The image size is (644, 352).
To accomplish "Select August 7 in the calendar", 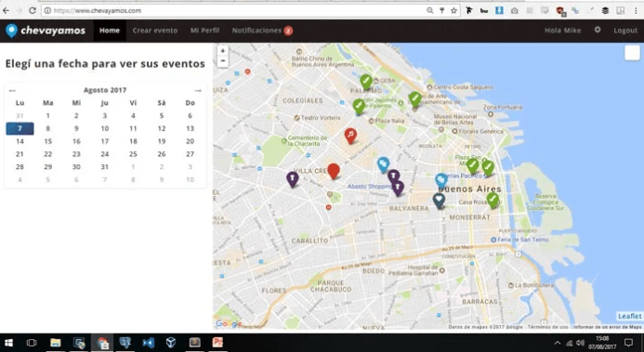I will 20,128.
